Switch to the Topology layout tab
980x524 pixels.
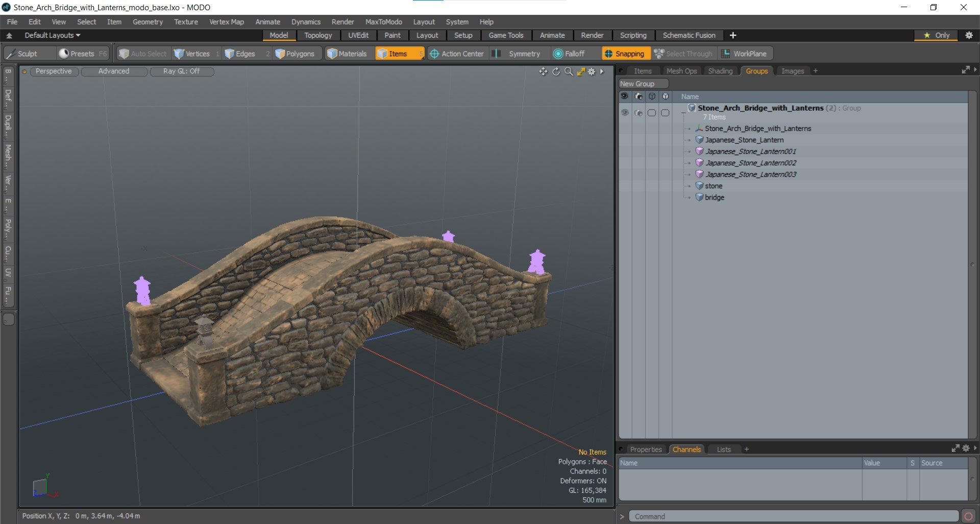point(318,35)
